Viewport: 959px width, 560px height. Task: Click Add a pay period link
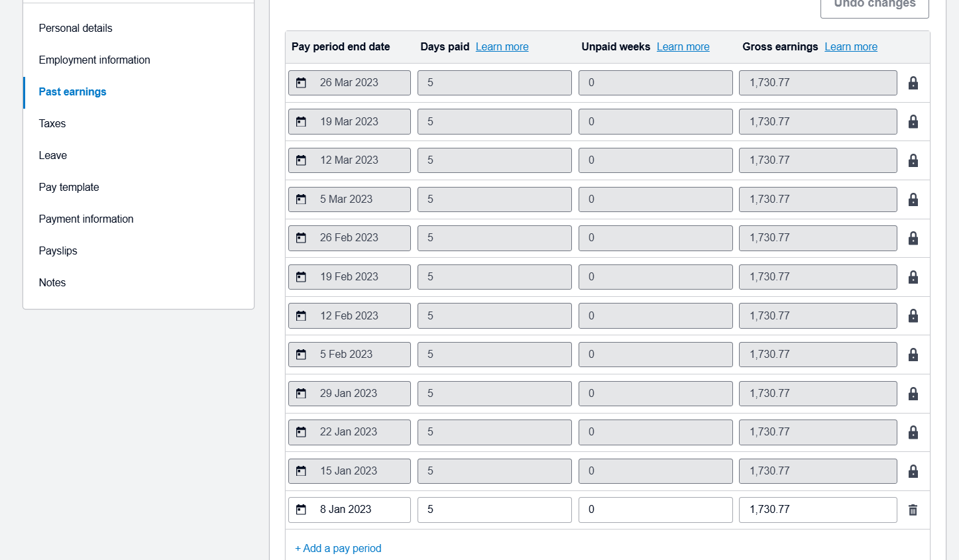click(338, 548)
